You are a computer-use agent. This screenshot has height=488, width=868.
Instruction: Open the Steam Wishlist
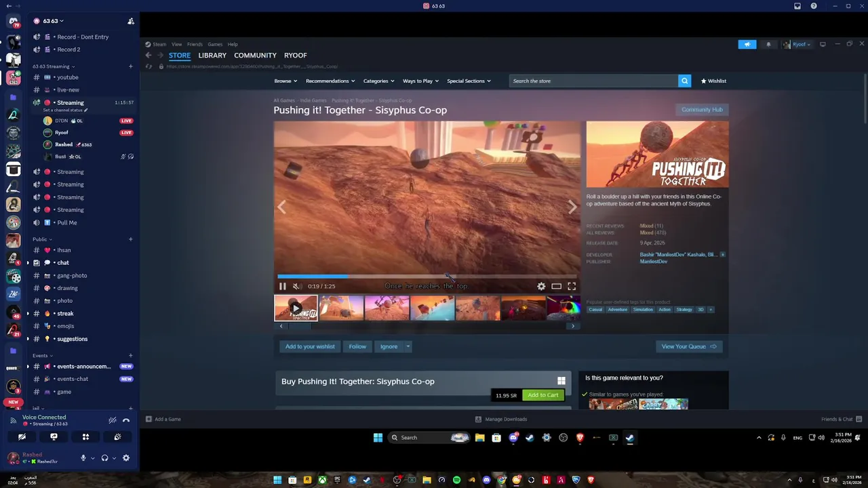713,81
